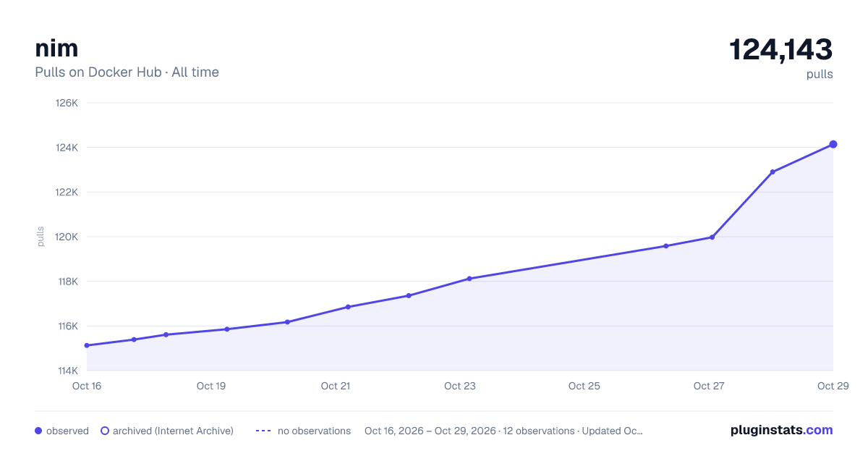Click the hollow archived legend circle

pyautogui.click(x=105, y=431)
